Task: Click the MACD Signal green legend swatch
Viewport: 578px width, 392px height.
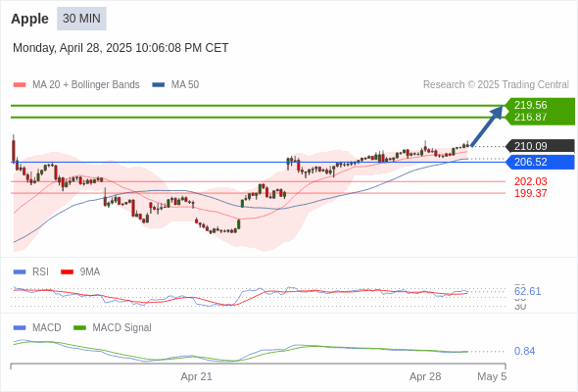Action: [80, 327]
